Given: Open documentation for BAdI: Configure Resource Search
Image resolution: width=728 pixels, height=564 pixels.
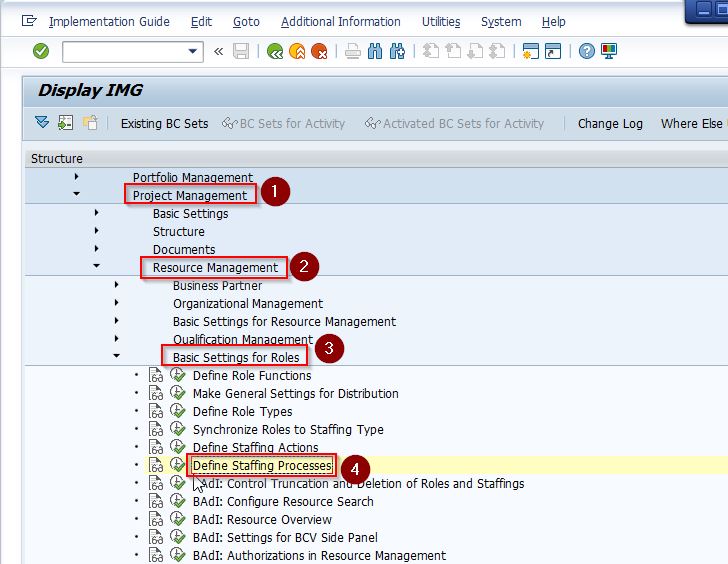Looking at the screenshot, I should pyautogui.click(x=156, y=501).
